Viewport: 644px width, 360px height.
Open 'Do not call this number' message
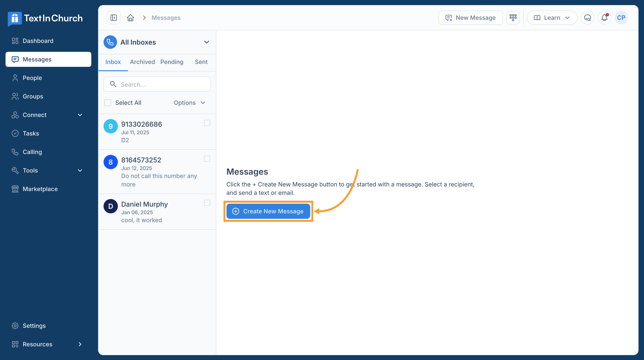[159, 180]
